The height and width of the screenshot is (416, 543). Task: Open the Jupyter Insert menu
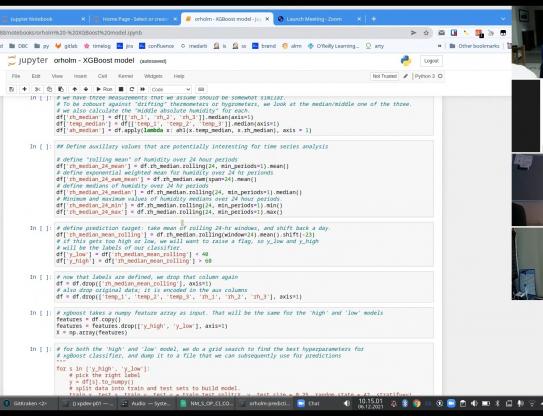tap(80, 76)
